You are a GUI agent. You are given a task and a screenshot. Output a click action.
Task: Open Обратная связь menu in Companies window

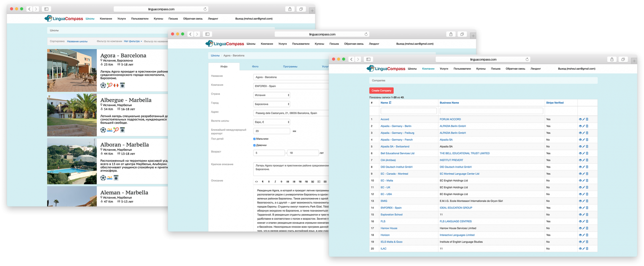tap(515, 69)
